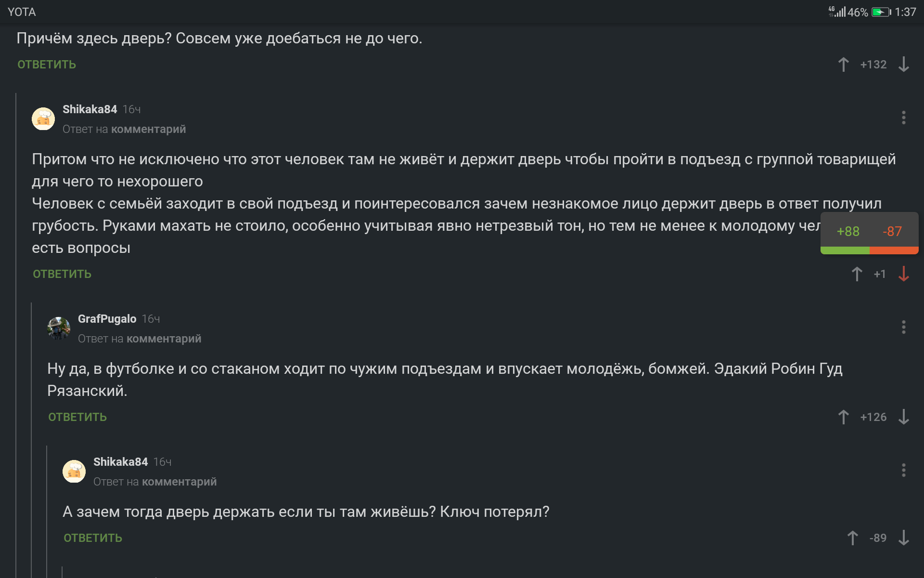The width and height of the screenshot is (924, 578).
Task: Upvote GrafPugalo's comment rated +126
Action: point(843,417)
